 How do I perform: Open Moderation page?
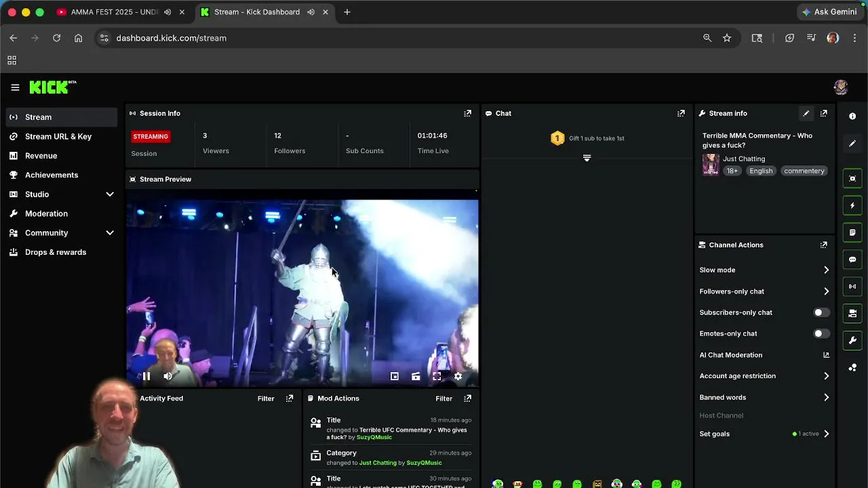61,213
